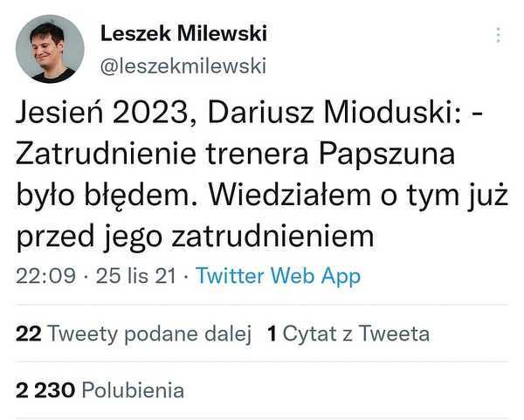The width and height of the screenshot is (524, 420).
Task: Click the @leszekmilewski handle
Action: pyautogui.click(x=183, y=65)
